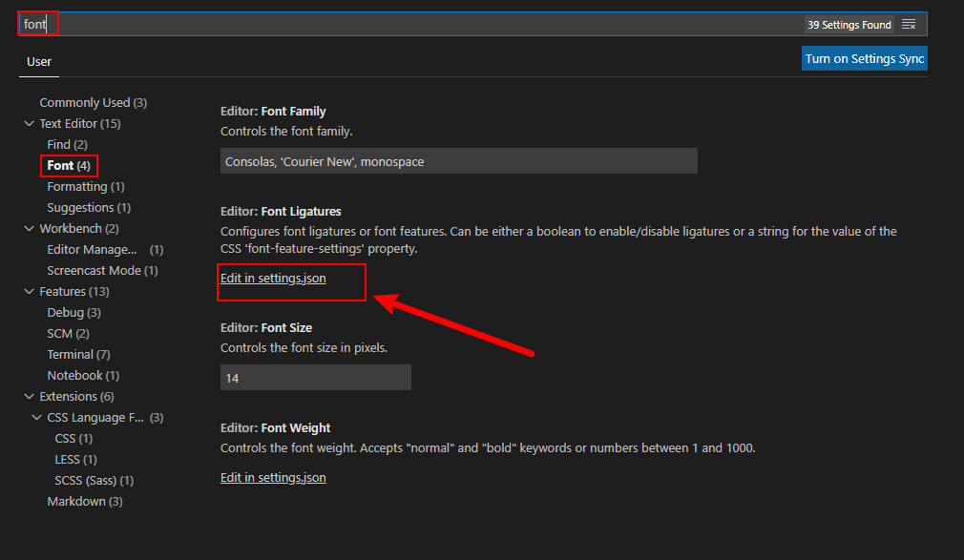This screenshot has width=964, height=560.
Task: Click the Font Size value field
Action: pos(316,378)
